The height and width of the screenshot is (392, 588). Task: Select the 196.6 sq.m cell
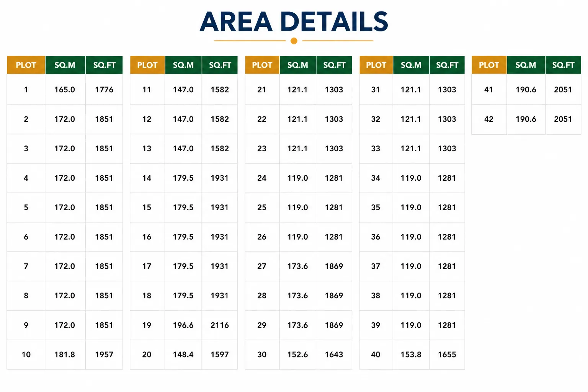pos(183,325)
